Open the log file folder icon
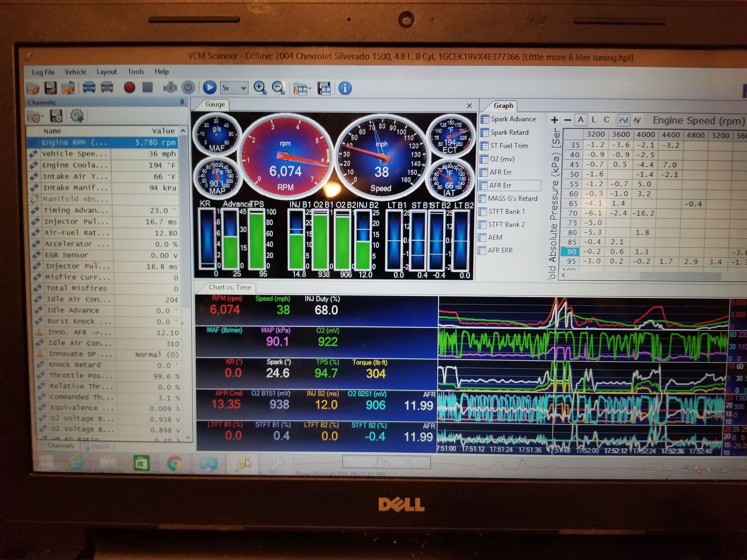The image size is (747, 560). coord(33,88)
